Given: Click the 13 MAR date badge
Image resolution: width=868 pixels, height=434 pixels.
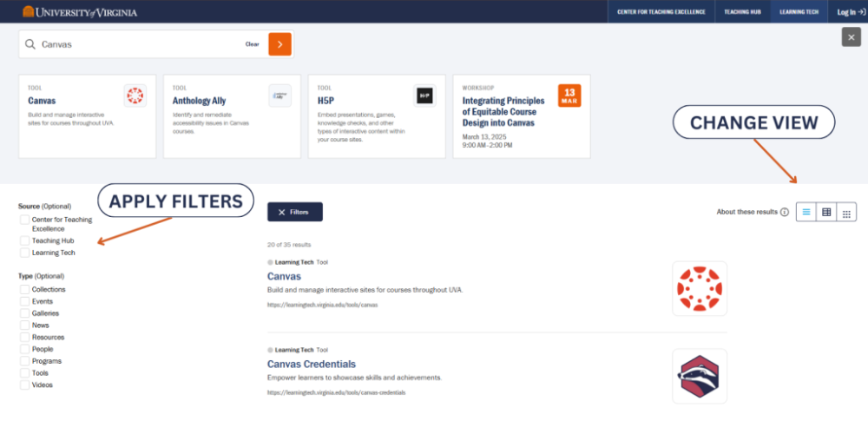Looking at the screenshot, I should pos(569,95).
